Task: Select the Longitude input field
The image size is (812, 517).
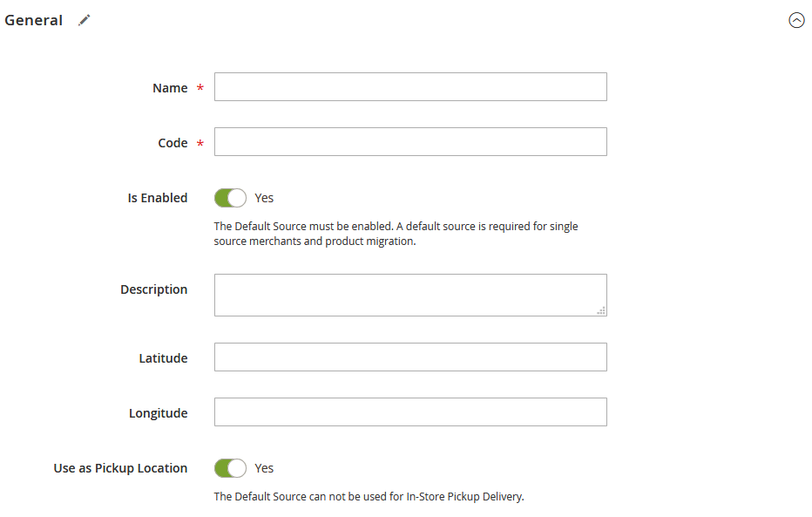Action: click(410, 412)
